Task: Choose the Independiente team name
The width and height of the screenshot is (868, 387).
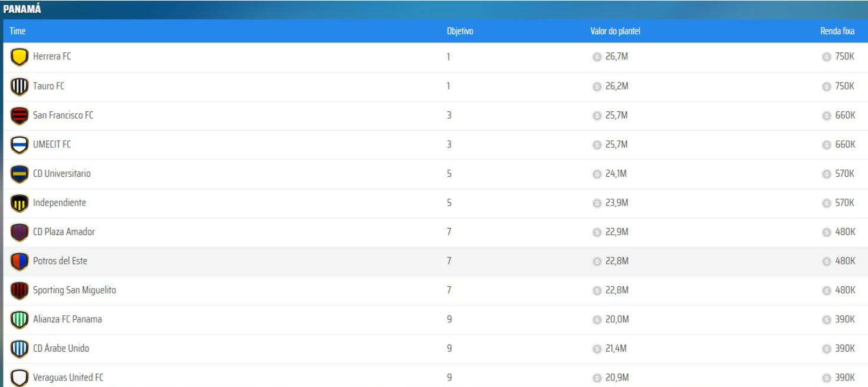Action: click(60, 203)
